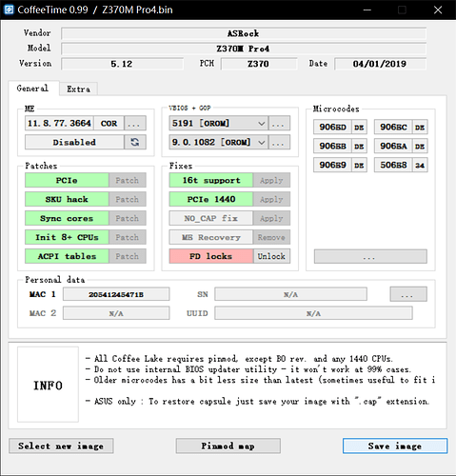Click Patch button for PCIe

click(128, 180)
